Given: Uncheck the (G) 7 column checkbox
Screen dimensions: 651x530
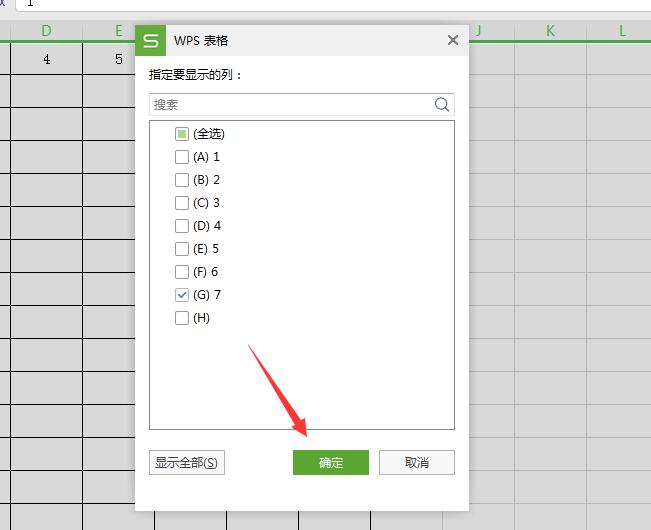Looking at the screenshot, I should point(182,295).
